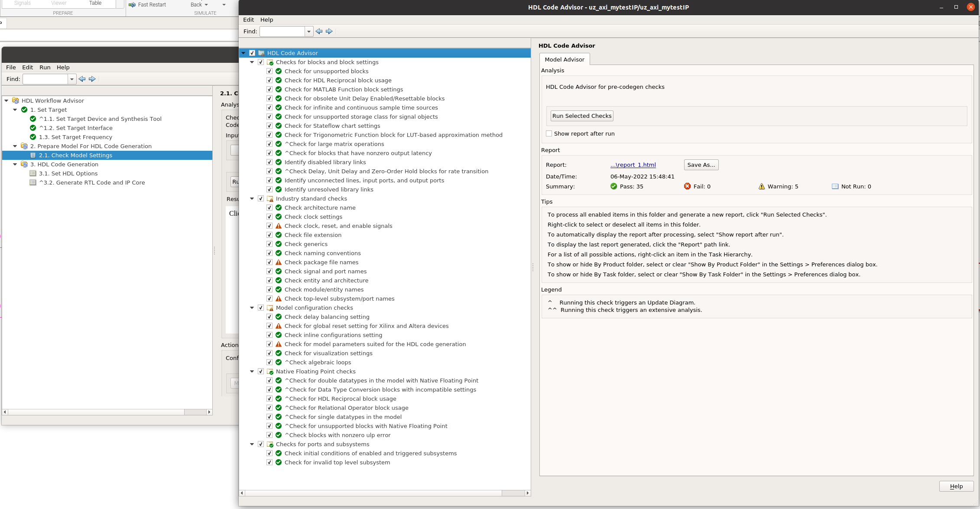Click warning icon for Check package file names

(x=279, y=263)
